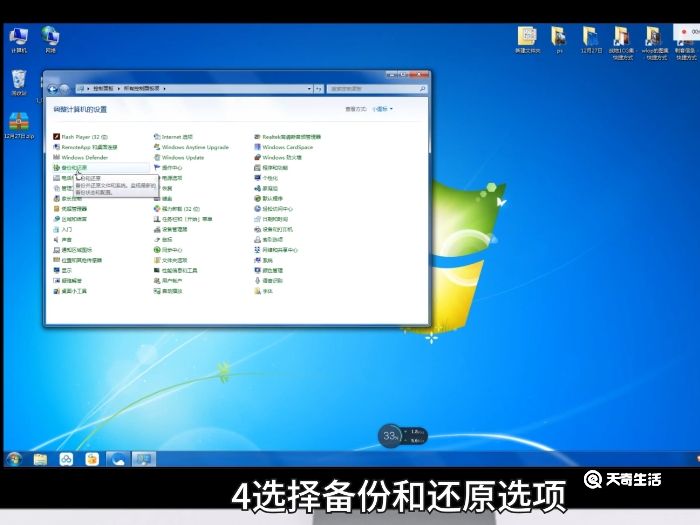Open 自动播放 (AutoPlay) item
The image size is (700, 525).
[x=168, y=291]
